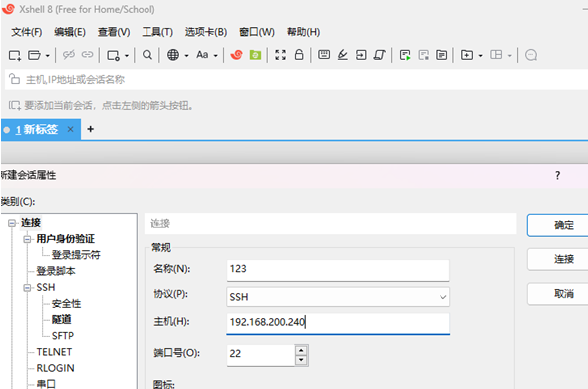Open the 查看(V) menu

[x=114, y=32]
